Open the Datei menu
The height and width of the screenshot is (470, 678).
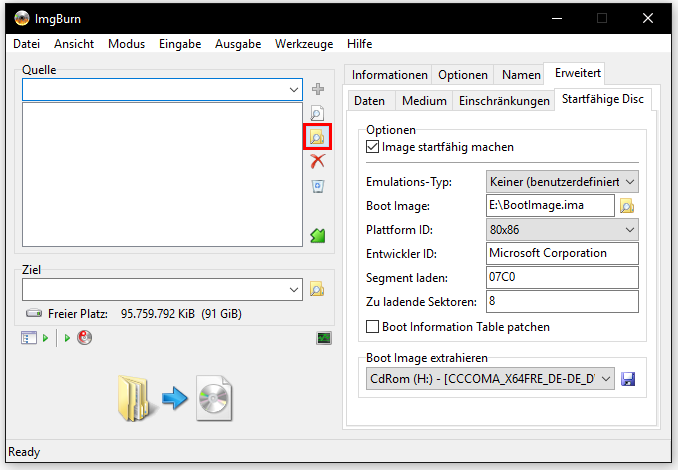point(26,44)
